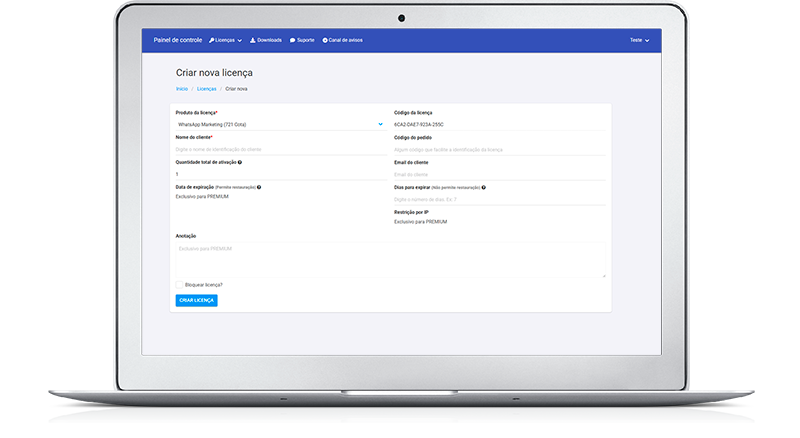Check the Bloquear licença checkbox
This screenshot has width=800, height=438.
(x=179, y=285)
